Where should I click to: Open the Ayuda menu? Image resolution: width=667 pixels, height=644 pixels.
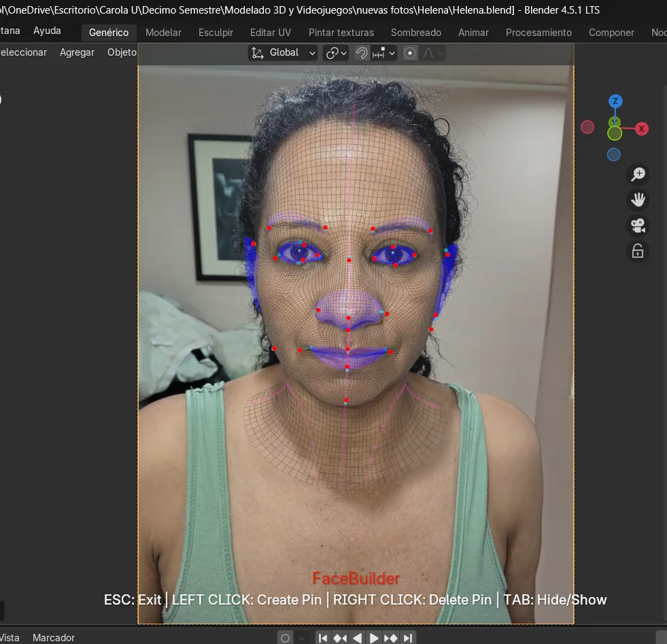coord(47,31)
